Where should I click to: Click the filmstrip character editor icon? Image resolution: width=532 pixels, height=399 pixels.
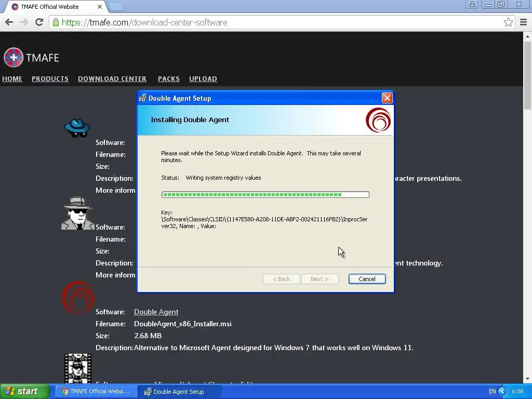coord(78,368)
